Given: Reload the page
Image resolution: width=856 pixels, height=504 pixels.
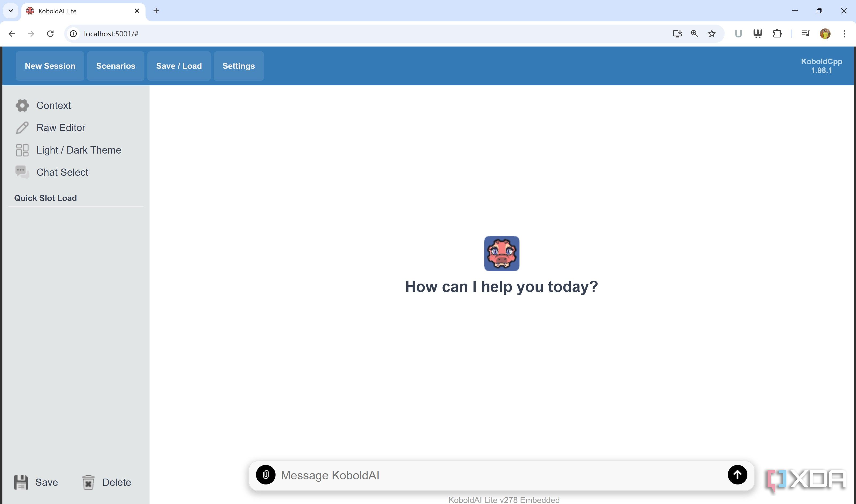Looking at the screenshot, I should (x=50, y=34).
